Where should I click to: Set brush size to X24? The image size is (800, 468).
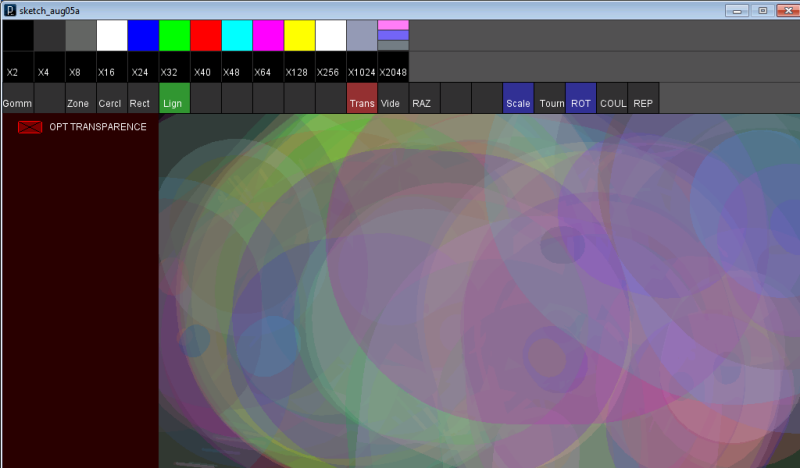143,67
